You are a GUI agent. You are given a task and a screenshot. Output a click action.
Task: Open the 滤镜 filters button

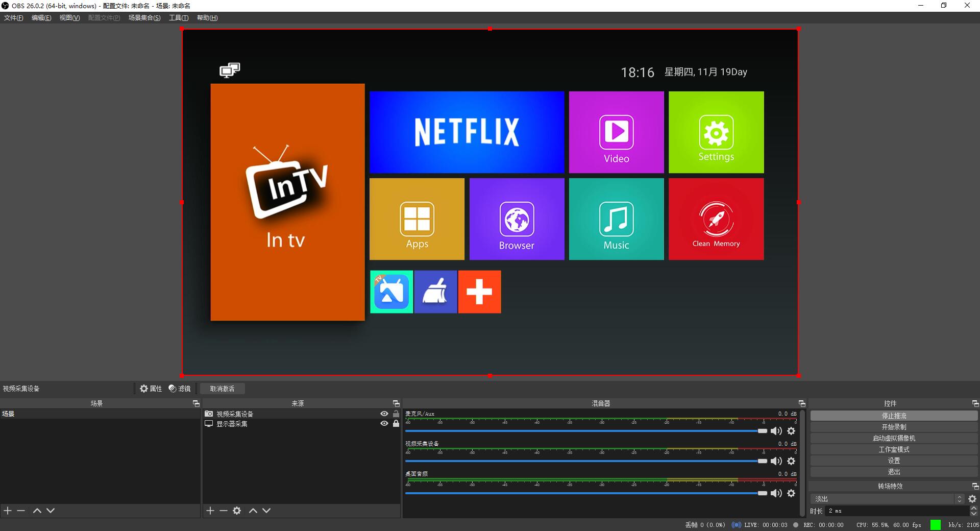tap(180, 389)
